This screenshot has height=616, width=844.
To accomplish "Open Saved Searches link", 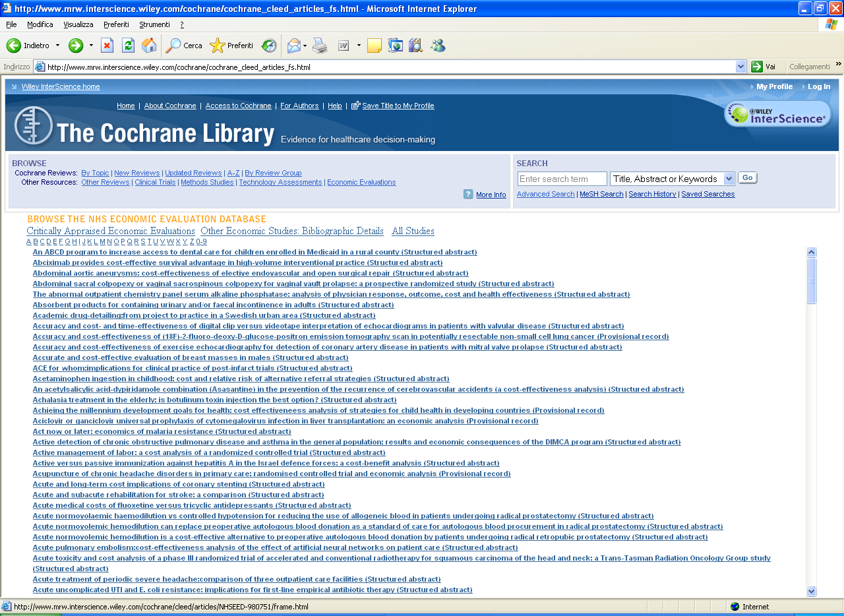I will point(708,195).
